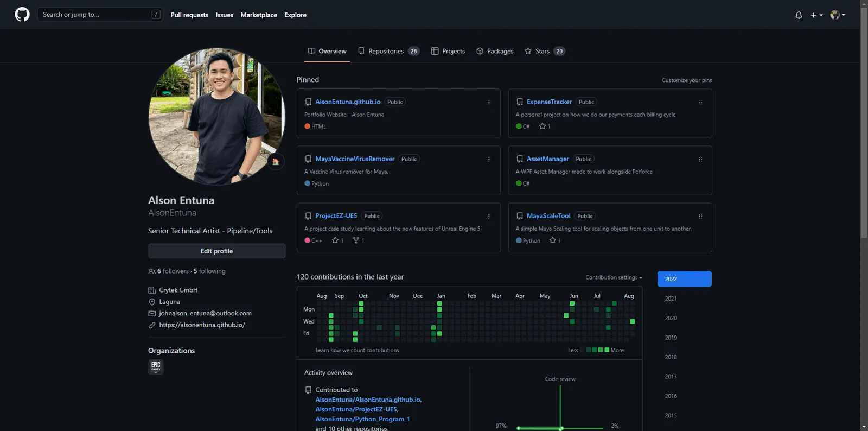The width and height of the screenshot is (868, 431).
Task: Click Pull requests in the header
Action: pyautogui.click(x=189, y=15)
